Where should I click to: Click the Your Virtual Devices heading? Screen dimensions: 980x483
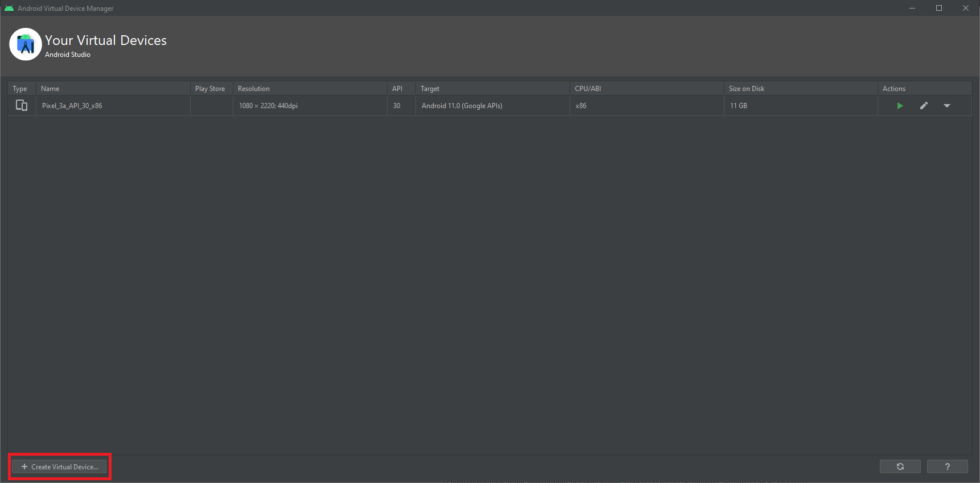(106, 40)
